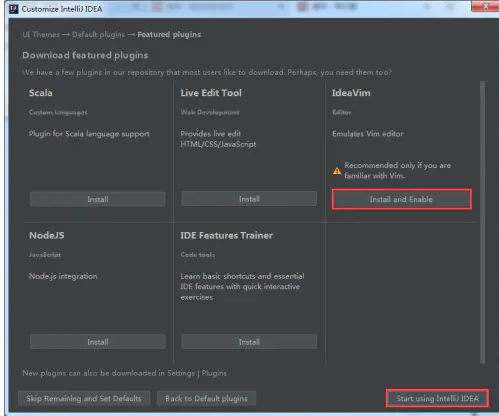
Task: Select the Featured plugins breadcrumb step
Action: pos(169,34)
